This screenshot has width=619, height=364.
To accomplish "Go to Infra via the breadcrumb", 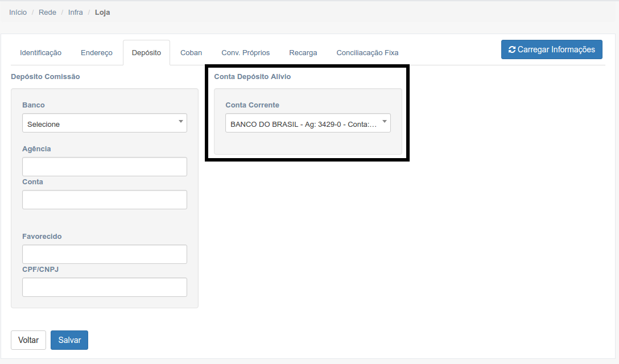I will (x=75, y=12).
